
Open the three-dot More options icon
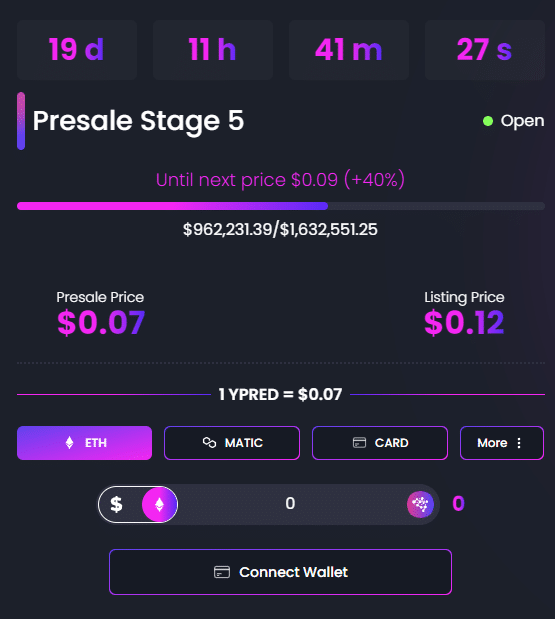[x=519, y=443]
